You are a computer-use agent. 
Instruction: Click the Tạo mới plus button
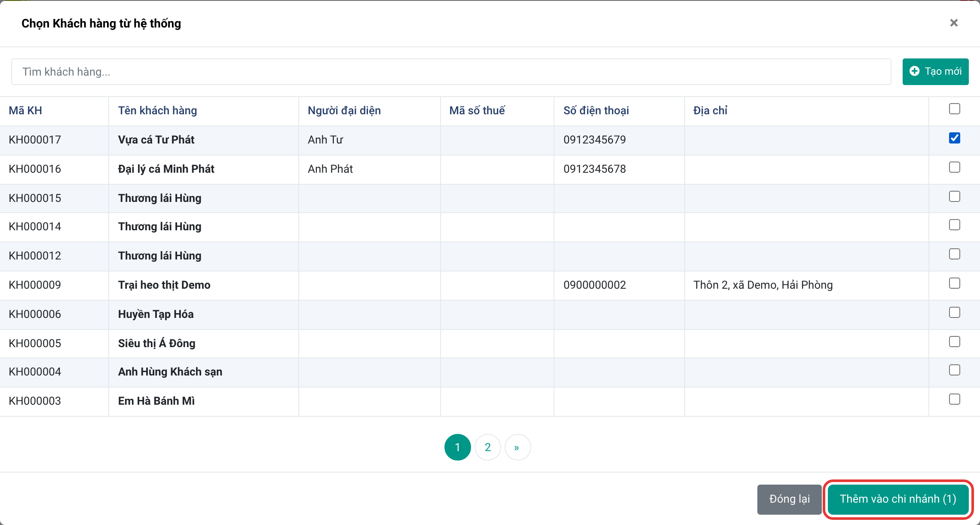coord(935,71)
